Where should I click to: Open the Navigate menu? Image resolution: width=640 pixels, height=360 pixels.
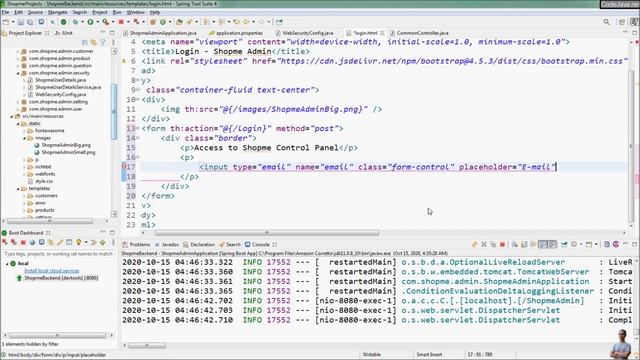pyautogui.click(x=58, y=12)
